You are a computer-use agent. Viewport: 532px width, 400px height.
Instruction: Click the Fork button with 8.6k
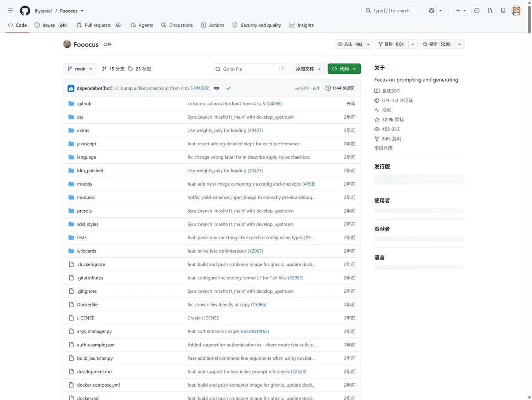[x=391, y=44]
